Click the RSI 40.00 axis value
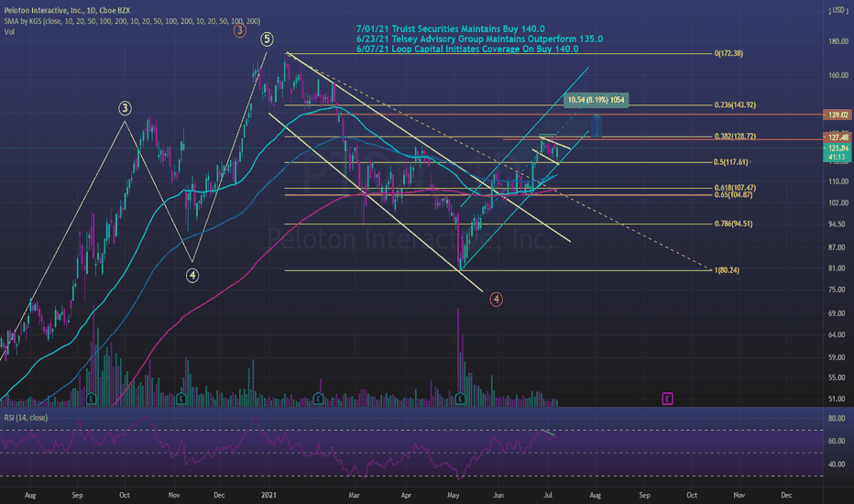This screenshot has width=854, height=504. [837, 465]
